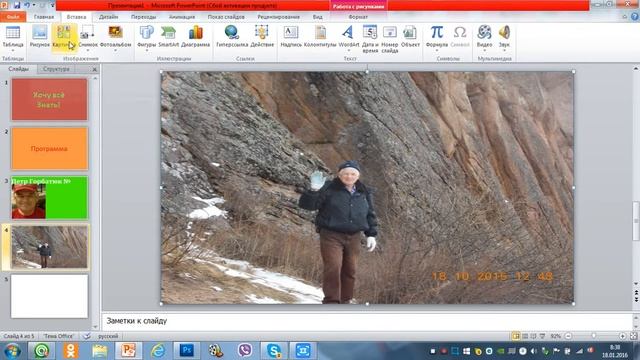This screenshot has height=360, width=640.
Task: Expand the Формула dropdown arrow
Action: 437,51
